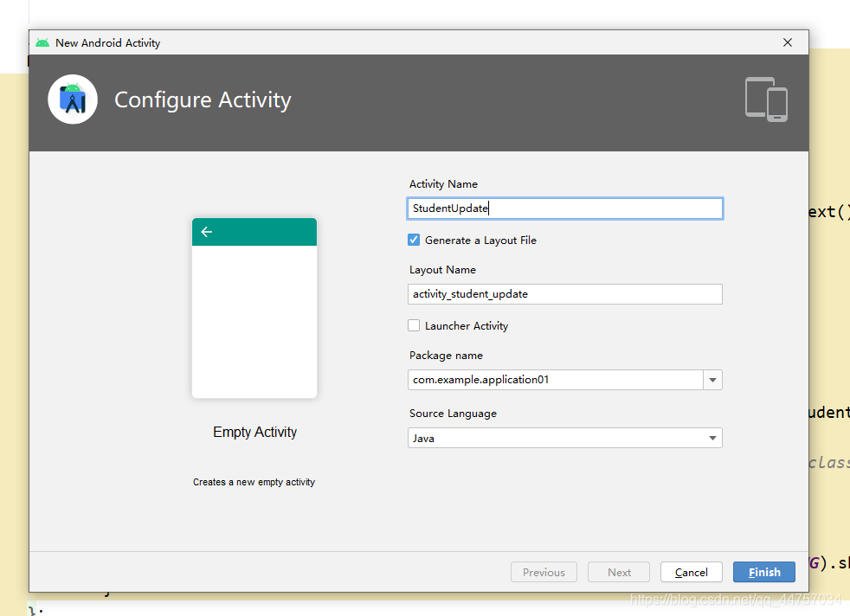Click the Layout Name label
This screenshot has width=850, height=616.
coord(442,270)
